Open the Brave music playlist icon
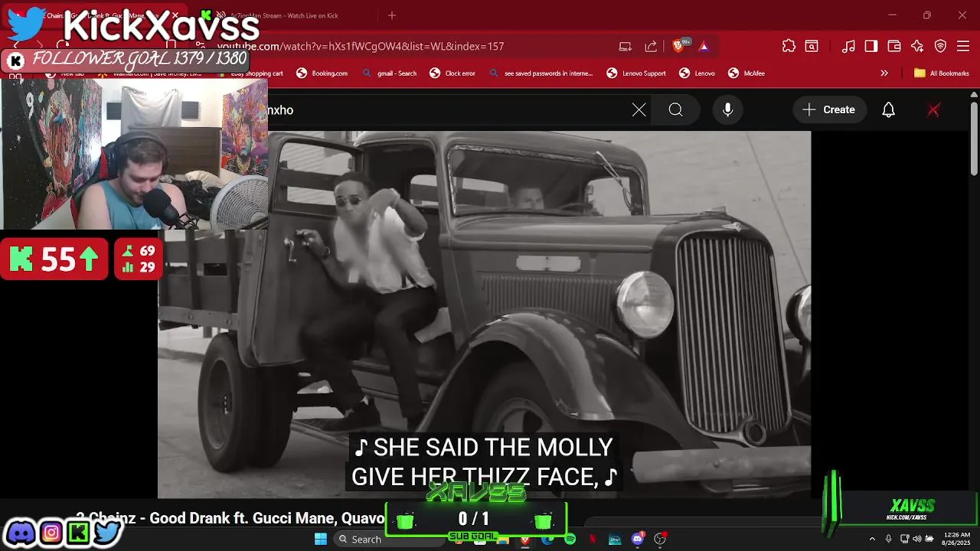The image size is (980, 551). [848, 46]
